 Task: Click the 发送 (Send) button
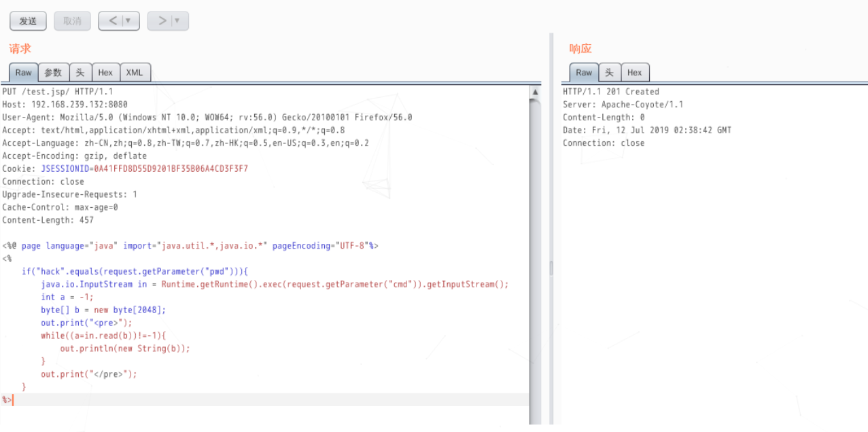point(28,21)
